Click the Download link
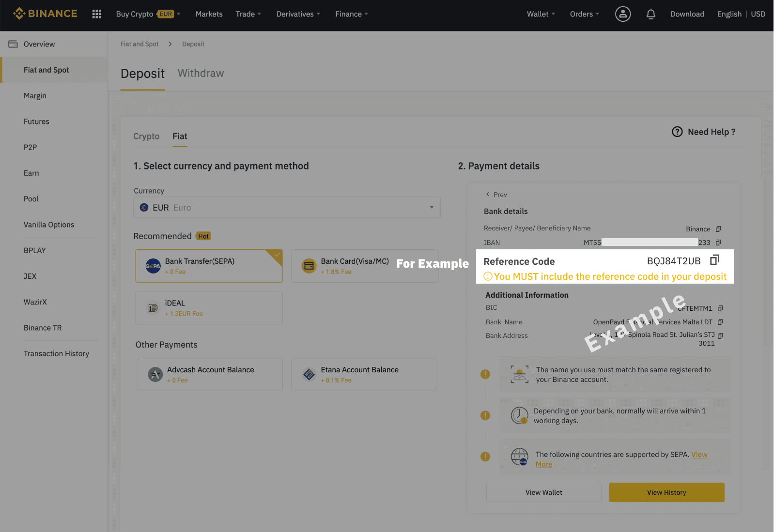 687,14
